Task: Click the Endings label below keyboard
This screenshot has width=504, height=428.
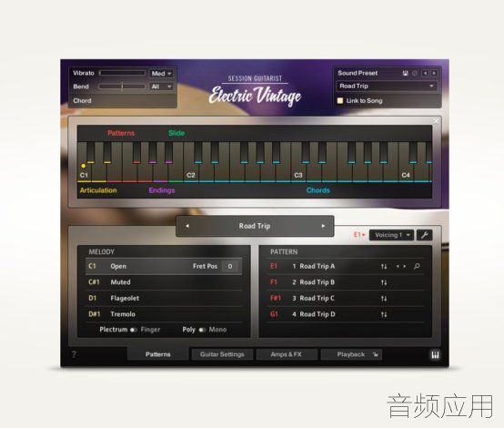Action: point(162,190)
